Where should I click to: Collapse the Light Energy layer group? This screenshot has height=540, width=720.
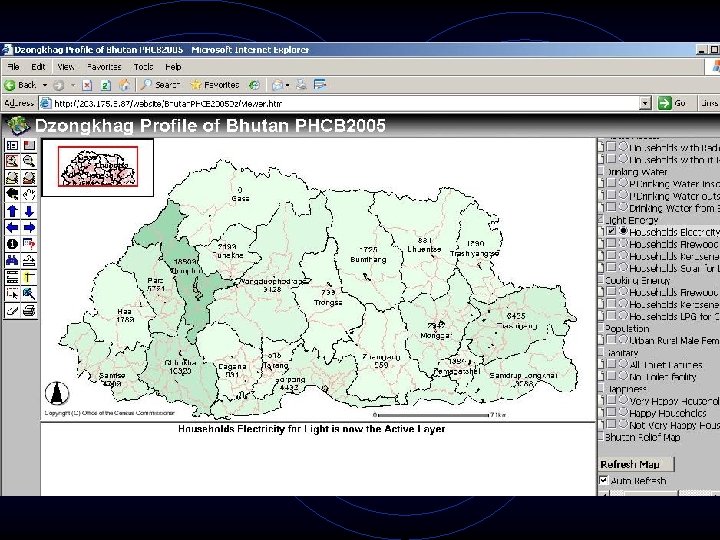coord(601,219)
